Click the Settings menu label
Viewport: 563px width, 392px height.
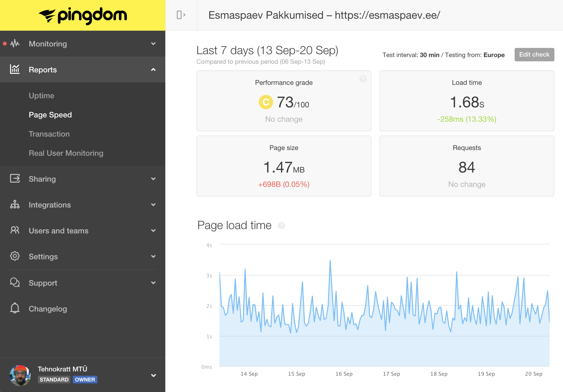pyautogui.click(x=43, y=257)
